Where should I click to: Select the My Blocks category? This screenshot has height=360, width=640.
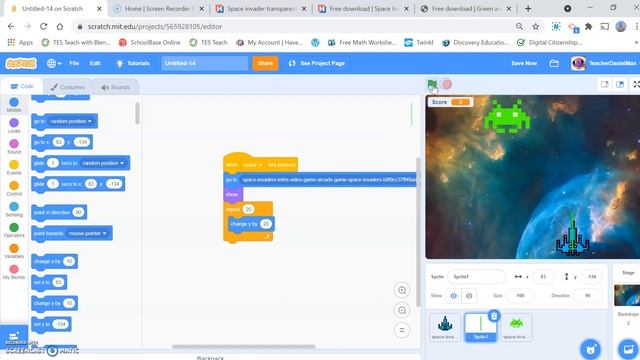(x=14, y=272)
